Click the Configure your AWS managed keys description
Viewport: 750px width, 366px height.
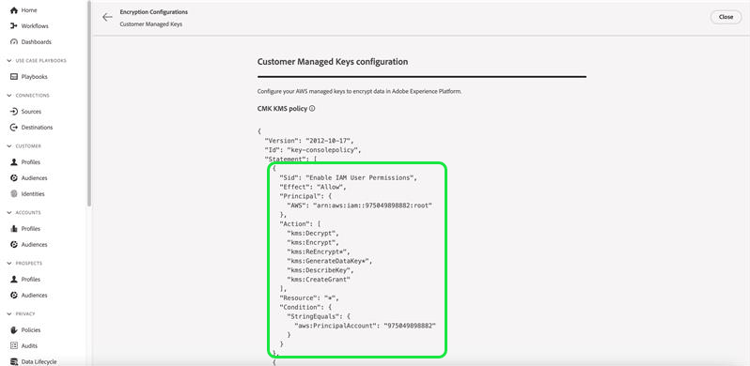click(x=360, y=91)
